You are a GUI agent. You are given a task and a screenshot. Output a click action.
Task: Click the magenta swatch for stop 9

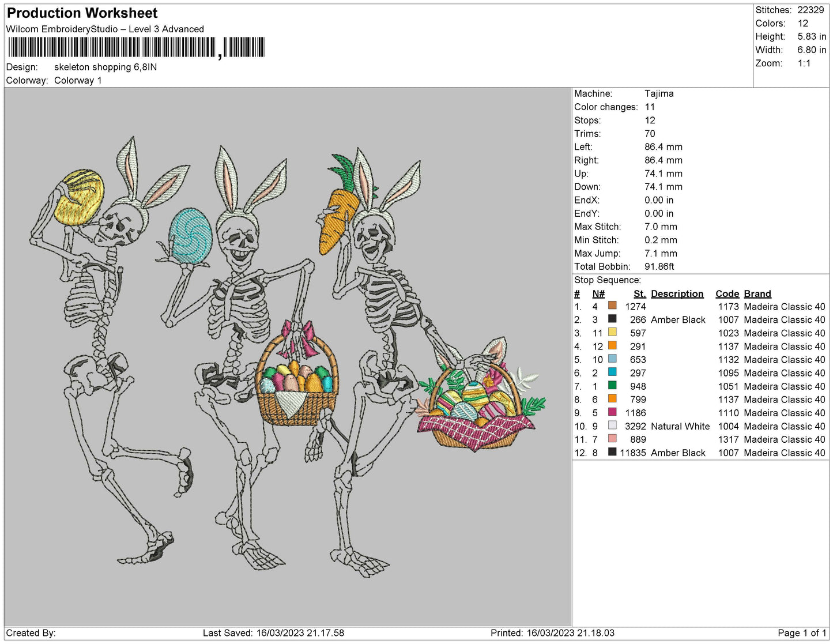point(612,412)
